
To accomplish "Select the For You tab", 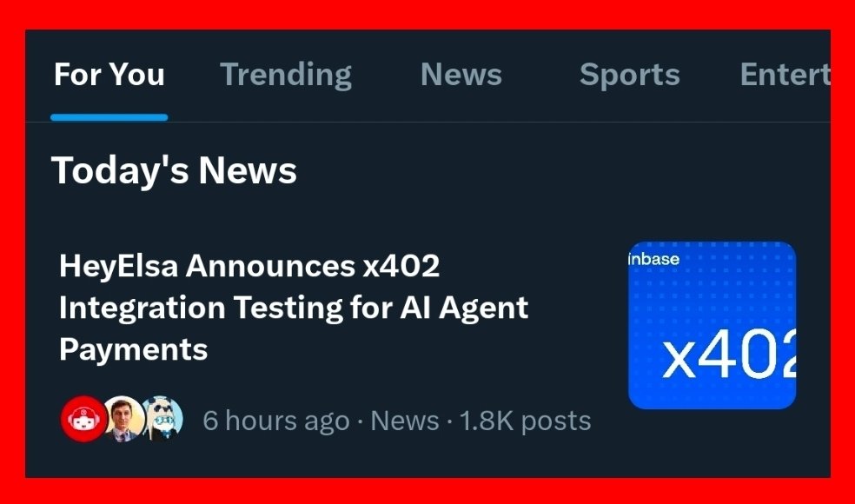I will (x=109, y=75).
